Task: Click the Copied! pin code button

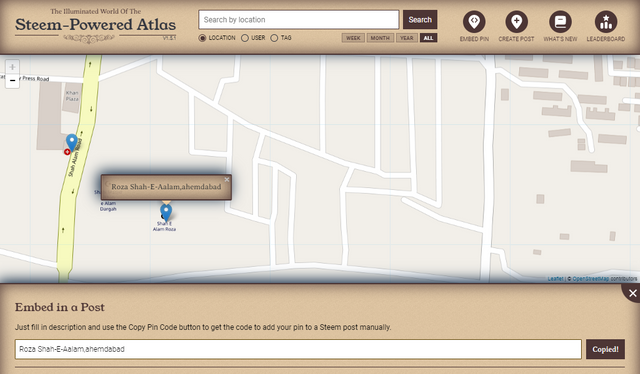Action: [605, 349]
